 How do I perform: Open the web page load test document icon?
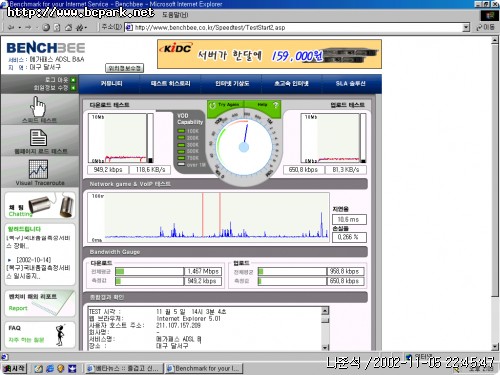38,138
